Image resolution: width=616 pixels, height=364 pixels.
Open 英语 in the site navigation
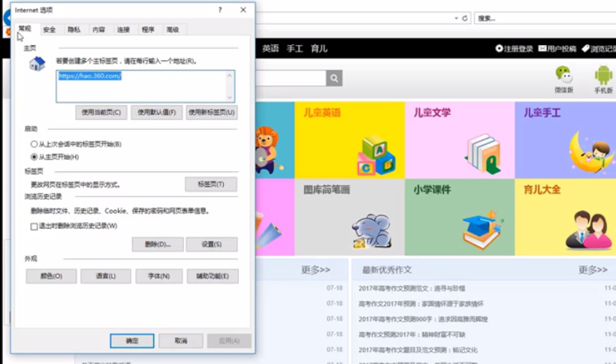[270, 48]
